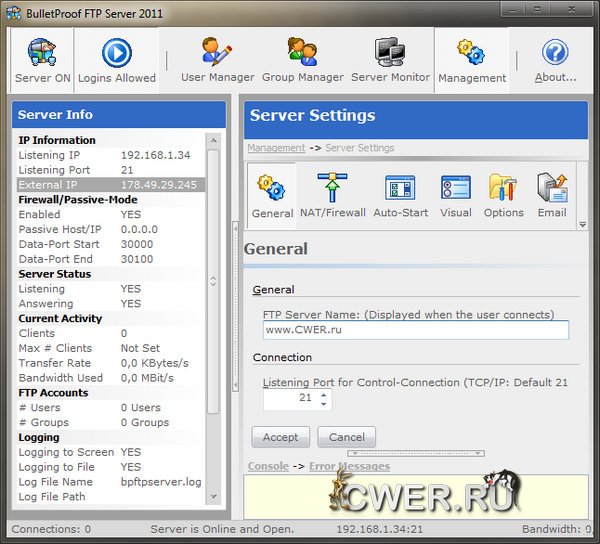600x544 pixels.
Task: Select the Transfer Rate row
Action: [111, 363]
